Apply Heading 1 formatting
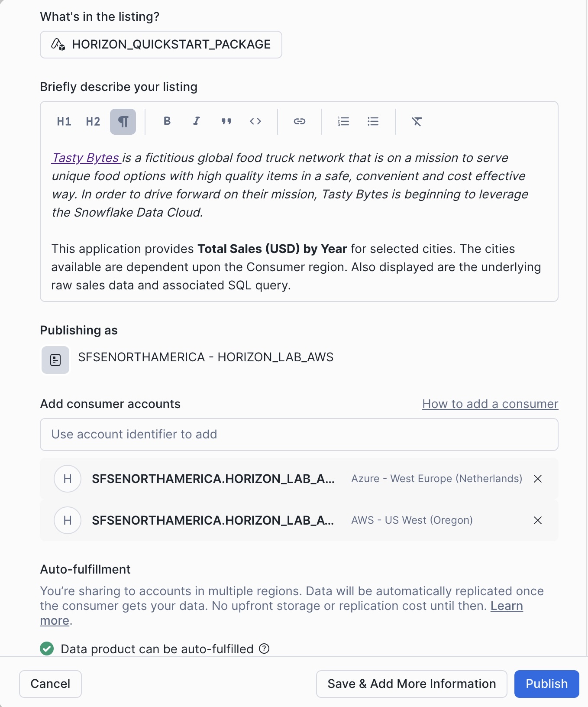Viewport: 588px width, 707px height. (64, 122)
